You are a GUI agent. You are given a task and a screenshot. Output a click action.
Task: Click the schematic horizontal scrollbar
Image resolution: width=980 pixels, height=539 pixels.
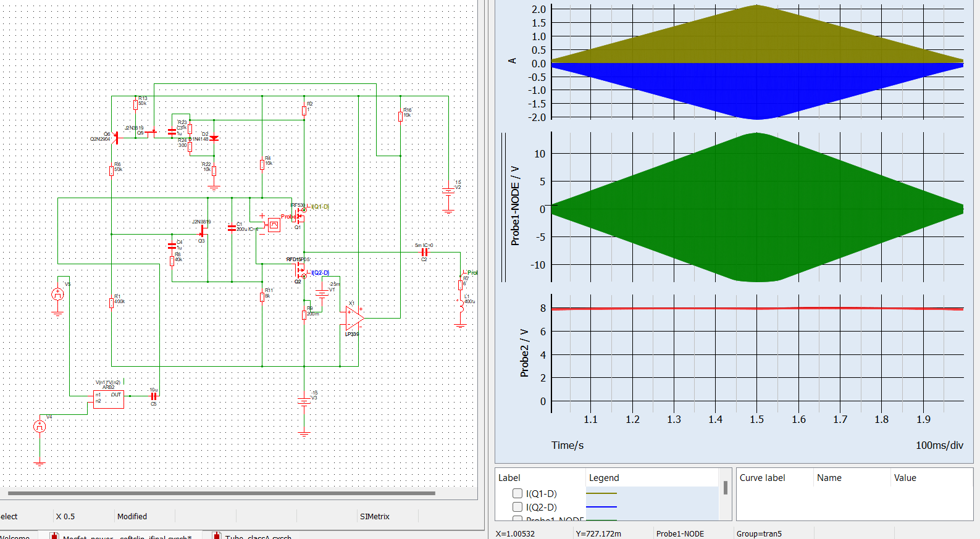point(221,493)
